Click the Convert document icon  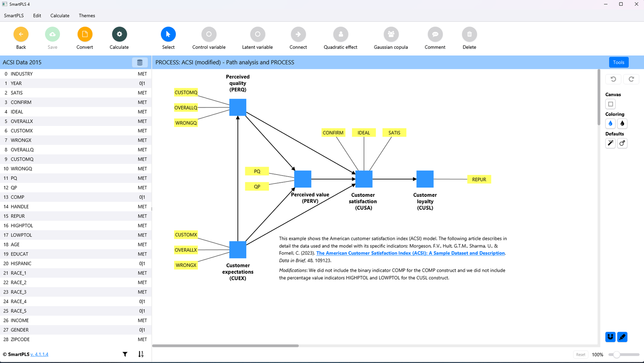tap(85, 34)
